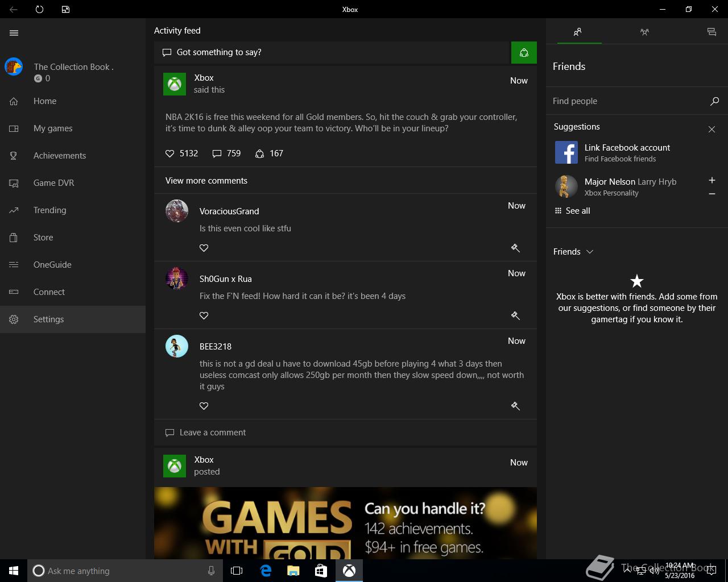Go back with the title bar arrow
The image size is (728, 582).
pos(13,9)
